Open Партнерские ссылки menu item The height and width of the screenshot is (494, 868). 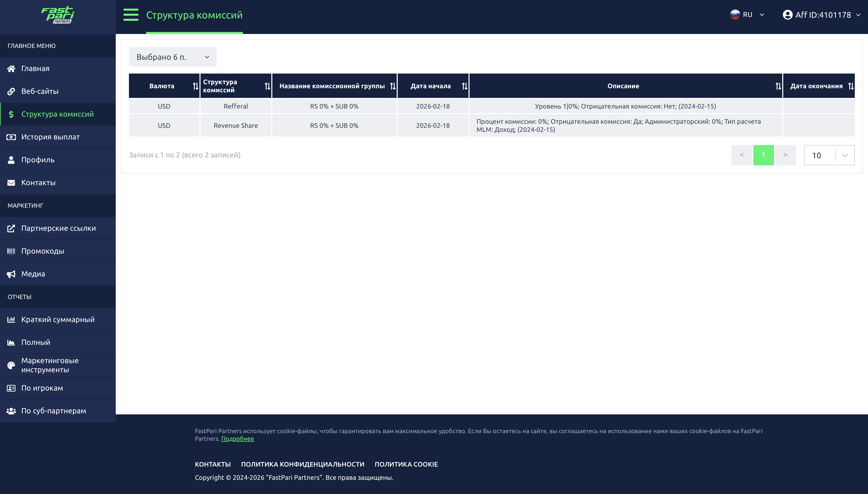58,228
